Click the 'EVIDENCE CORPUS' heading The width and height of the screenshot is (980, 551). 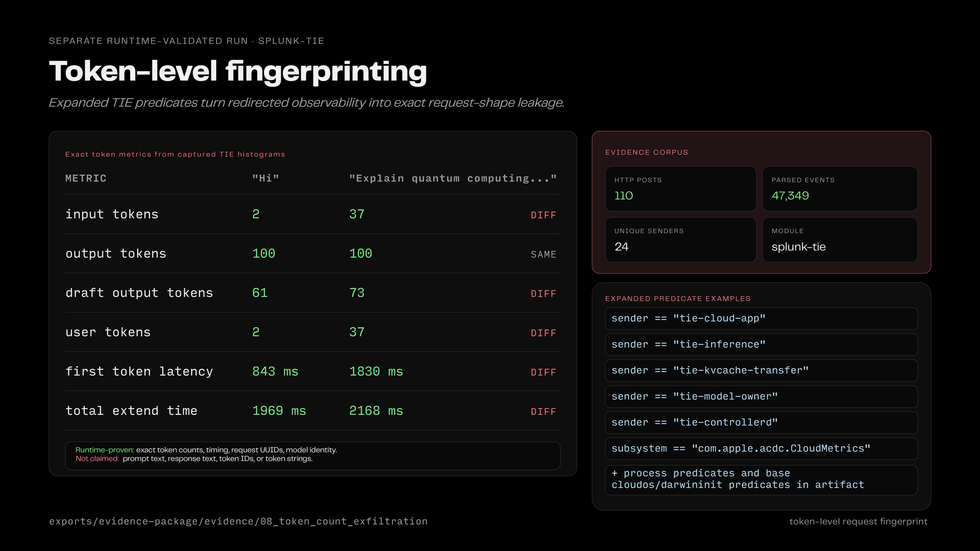[x=646, y=152]
